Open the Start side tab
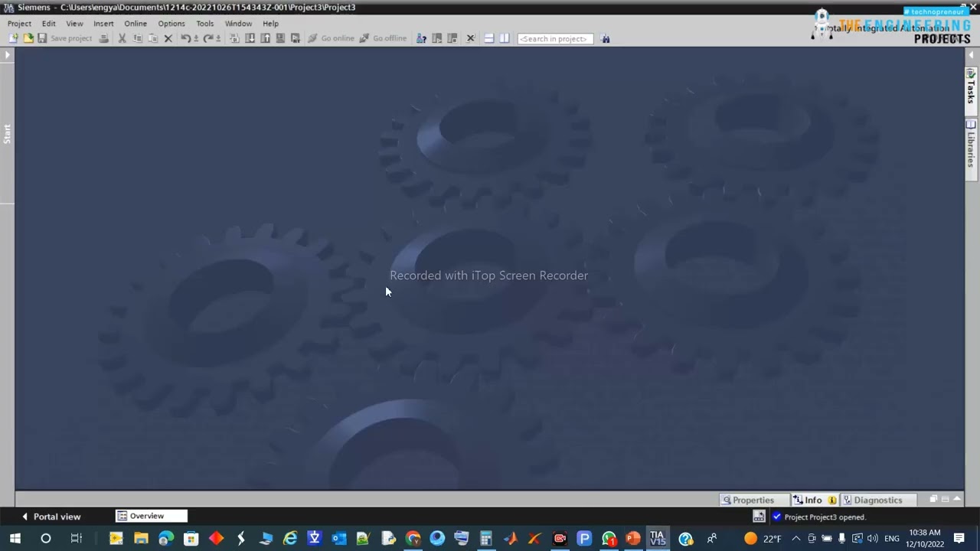The width and height of the screenshot is (980, 551). click(7, 134)
